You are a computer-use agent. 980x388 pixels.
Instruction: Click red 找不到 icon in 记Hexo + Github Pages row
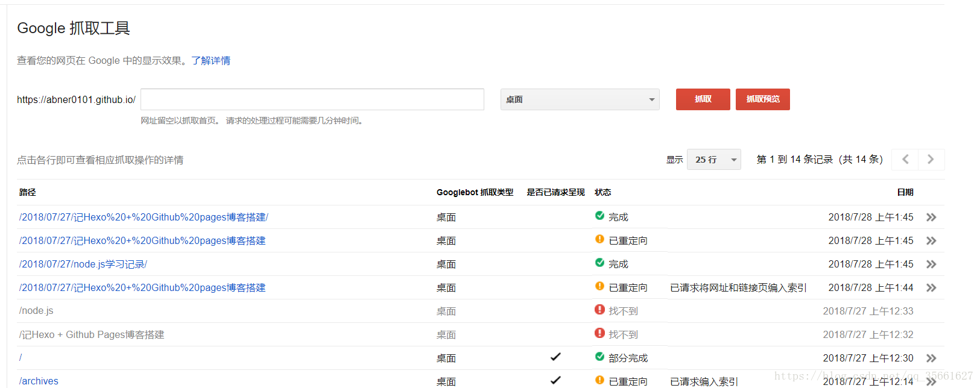(599, 333)
